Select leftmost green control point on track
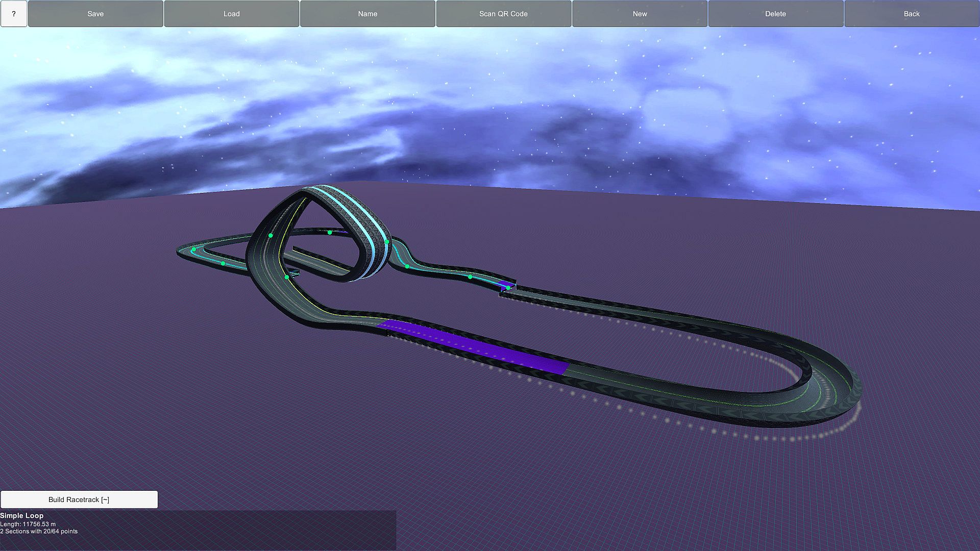The height and width of the screenshot is (551, 980). tap(194, 249)
